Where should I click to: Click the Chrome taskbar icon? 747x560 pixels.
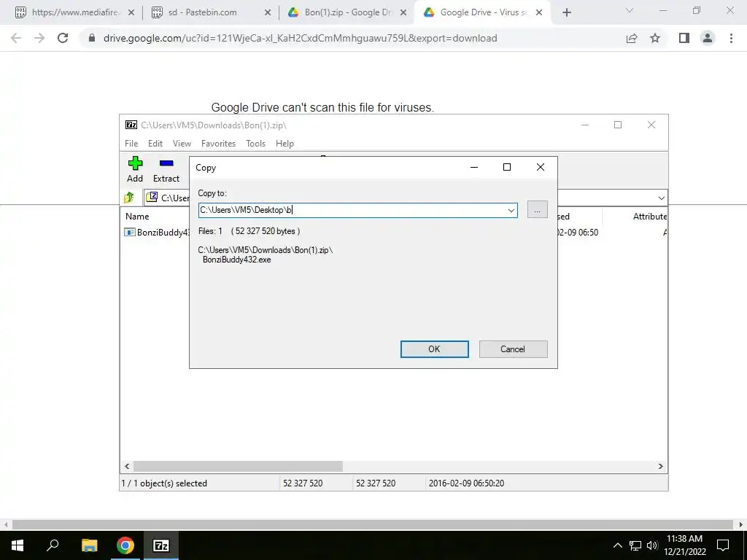point(125,545)
